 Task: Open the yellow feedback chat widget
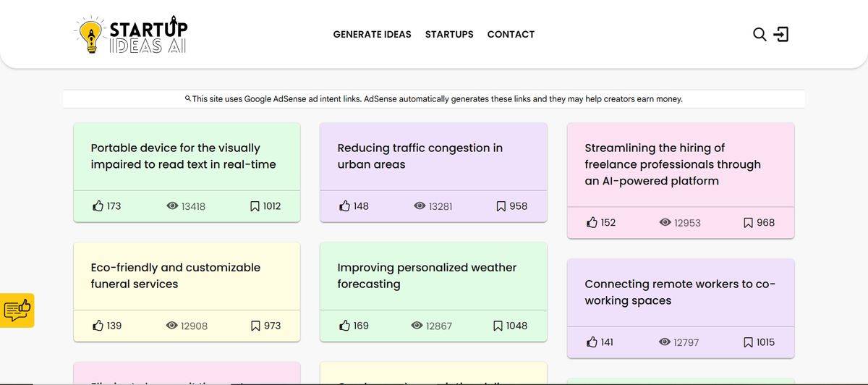pyautogui.click(x=17, y=310)
